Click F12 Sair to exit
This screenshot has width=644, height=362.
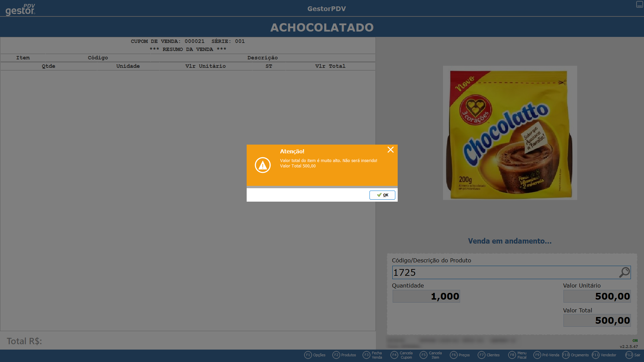633,355
